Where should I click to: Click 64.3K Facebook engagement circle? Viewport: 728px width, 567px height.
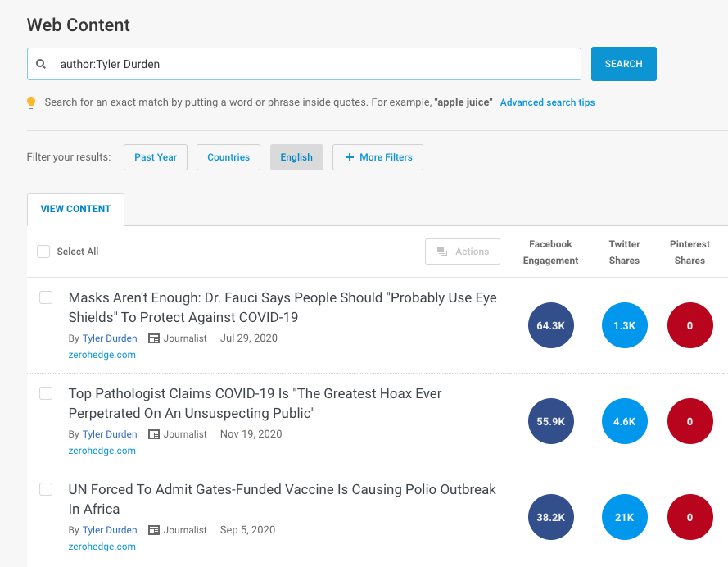tap(551, 325)
